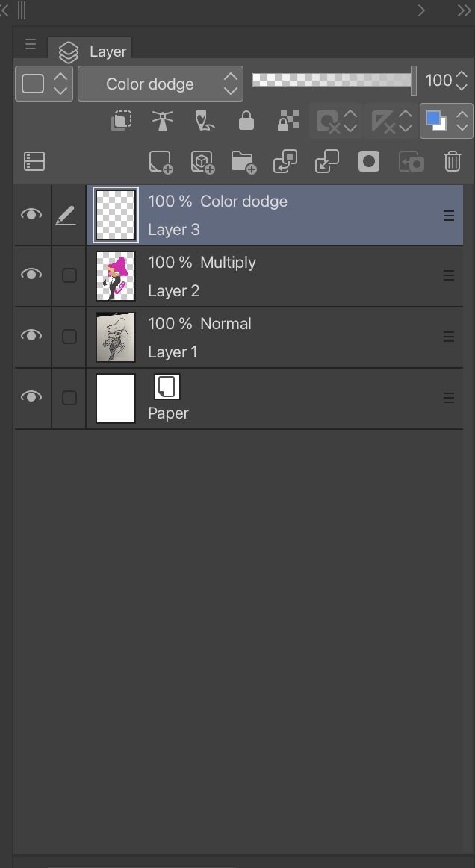Click the Layer 1 sketch thumbnail
This screenshot has height=868, width=475.
116,337
